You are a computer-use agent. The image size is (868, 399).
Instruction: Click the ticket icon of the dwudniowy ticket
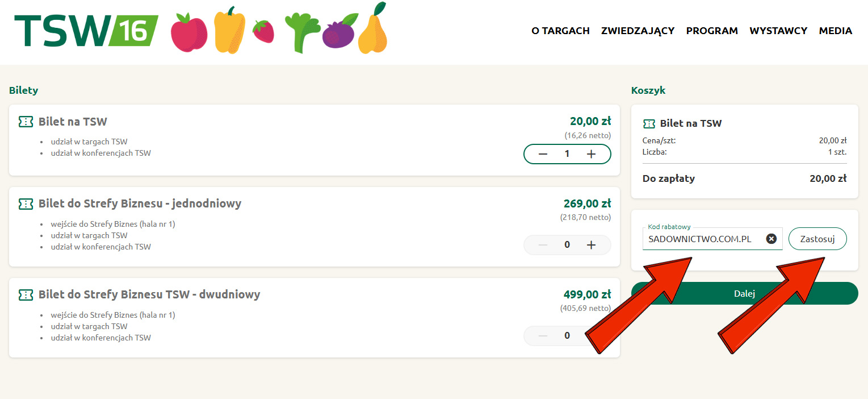pyautogui.click(x=26, y=294)
